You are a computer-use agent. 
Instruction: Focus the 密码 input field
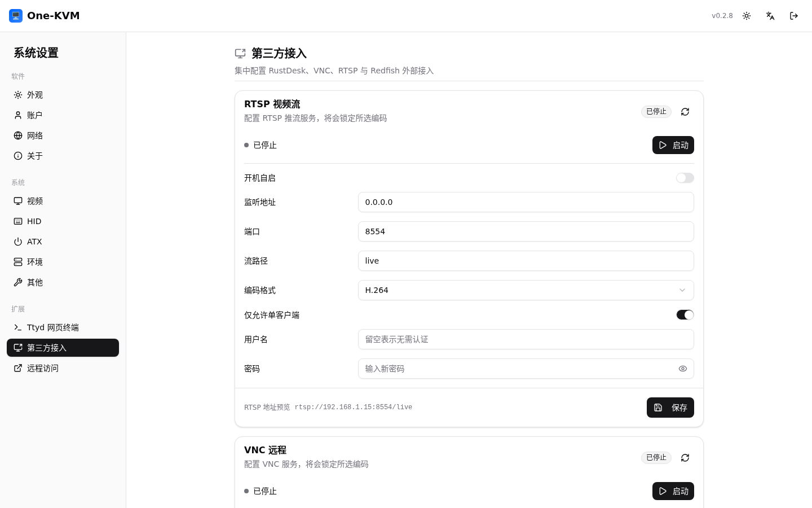526,369
